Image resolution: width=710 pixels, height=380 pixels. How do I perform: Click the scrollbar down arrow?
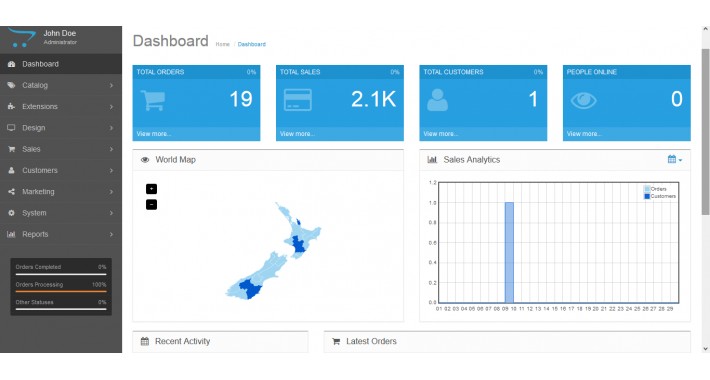pyautogui.click(x=705, y=349)
